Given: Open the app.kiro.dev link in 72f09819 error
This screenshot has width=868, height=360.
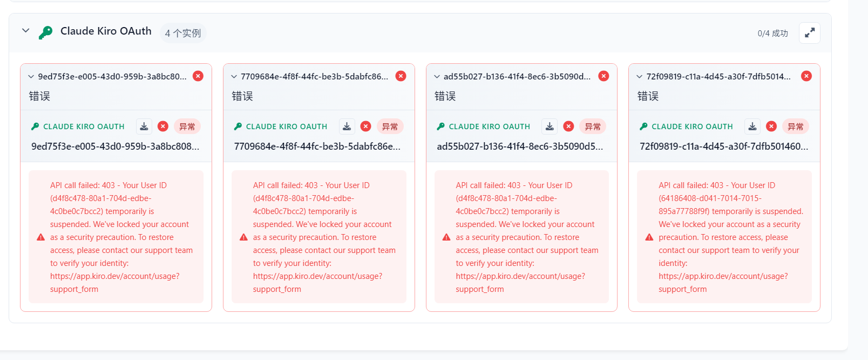Looking at the screenshot, I should coord(723,283).
